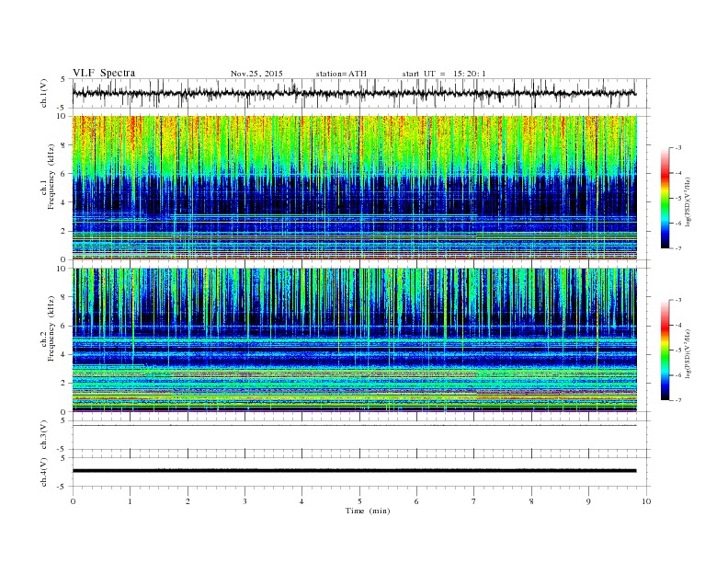The width and height of the screenshot is (728, 563).
Task: Click the ch.3 voltage trace line
Action: coord(355,426)
